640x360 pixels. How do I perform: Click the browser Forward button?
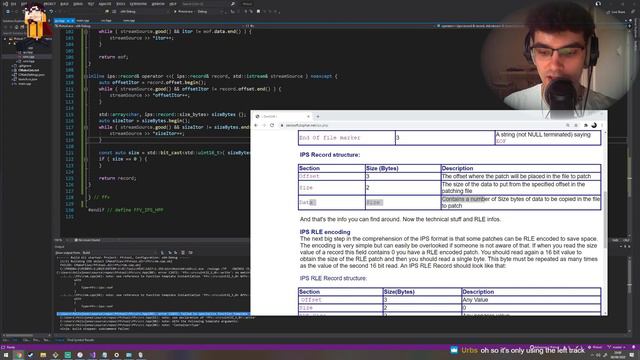point(264,125)
